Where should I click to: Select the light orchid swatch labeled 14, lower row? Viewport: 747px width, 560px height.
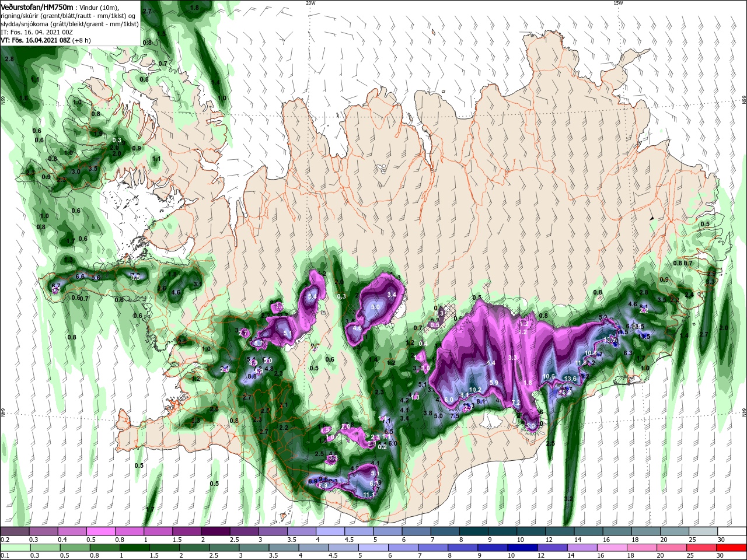(x=583, y=548)
